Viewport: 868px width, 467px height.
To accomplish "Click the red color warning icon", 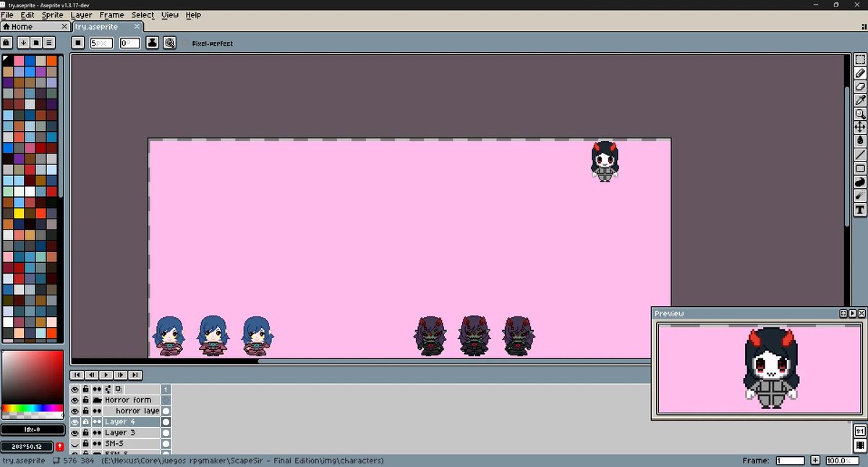I will click(59, 447).
